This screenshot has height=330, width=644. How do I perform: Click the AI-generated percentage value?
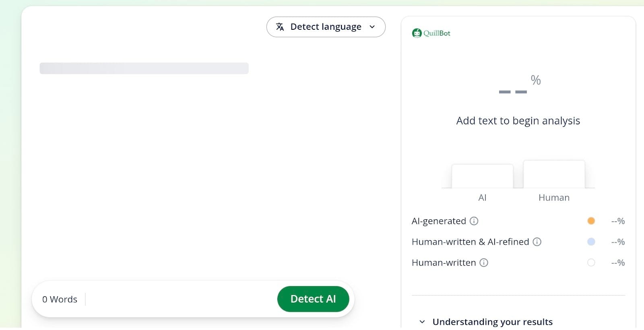pos(618,221)
